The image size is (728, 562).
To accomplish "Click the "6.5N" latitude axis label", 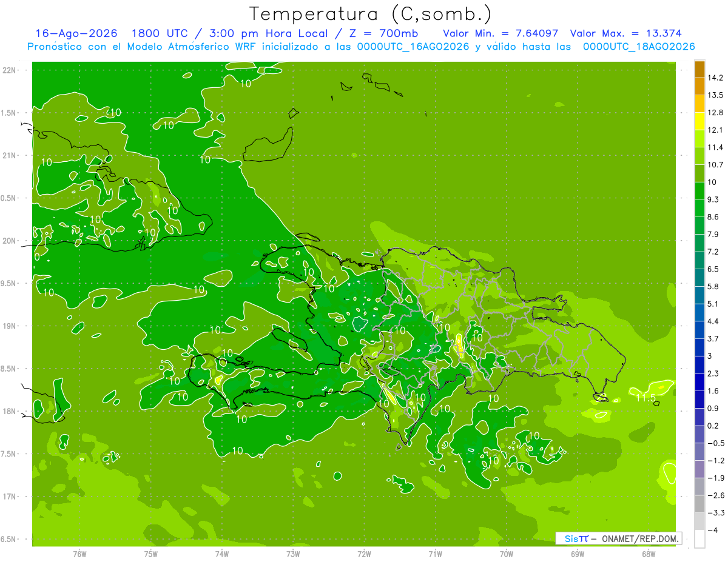I will coord(9,539).
